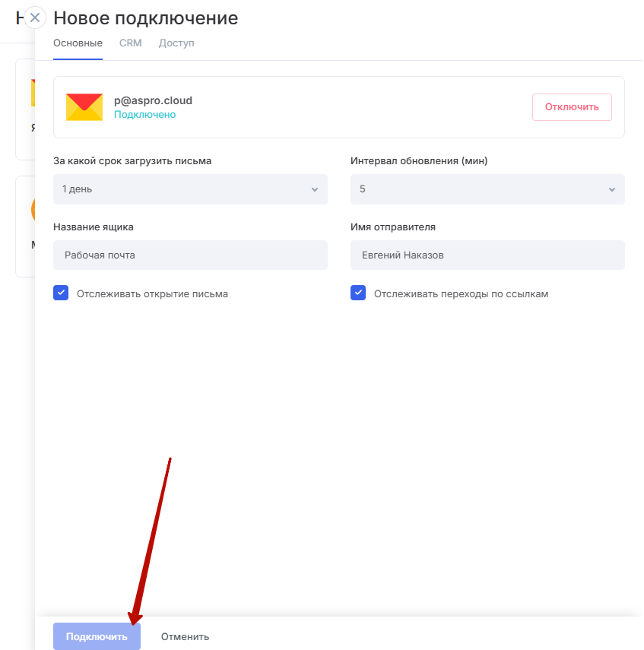This screenshot has height=650, width=644.
Task: Click the Подключить button
Action: click(x=97, y=636)
